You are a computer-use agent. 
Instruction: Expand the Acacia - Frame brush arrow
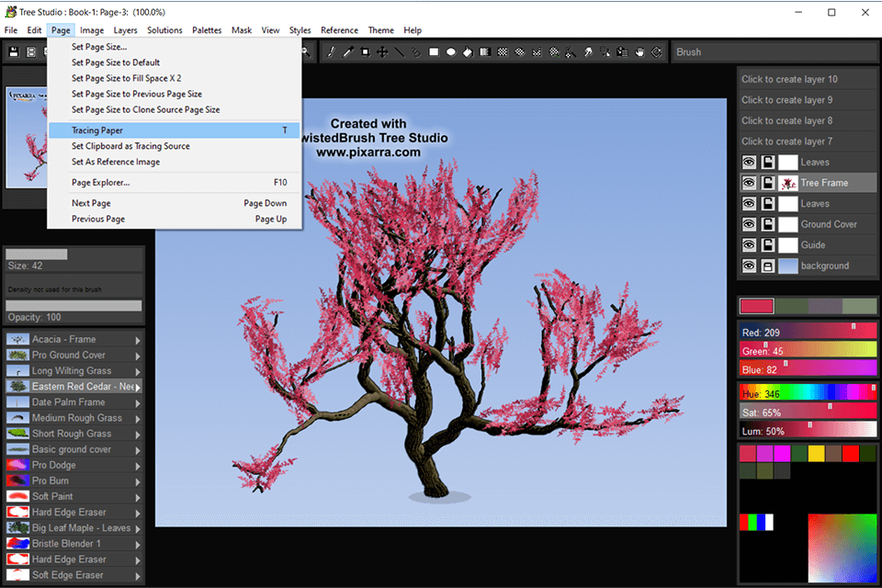click(139, 340)
